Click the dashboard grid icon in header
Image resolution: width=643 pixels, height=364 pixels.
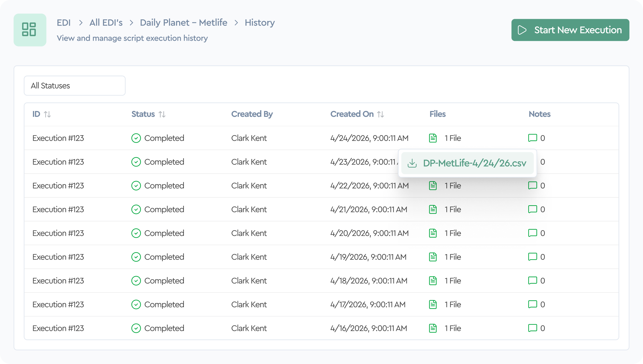pyautogui.click(x=30, y=30)
